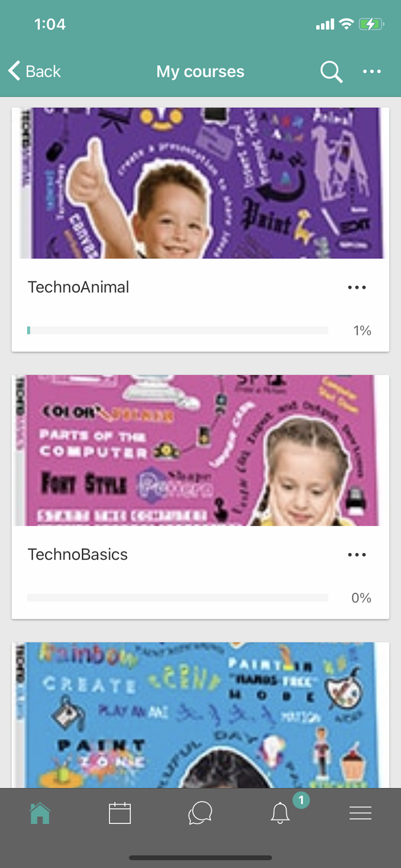Screen dimensions: 401x868
Task: Click the notification badge showing 1
Action: pos(301,799)
